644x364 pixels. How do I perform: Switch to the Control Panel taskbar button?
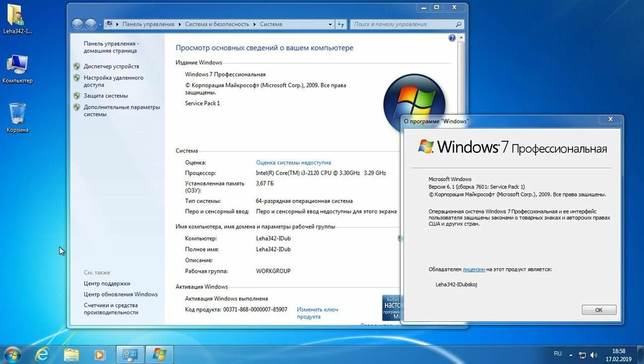coord(130,355)
